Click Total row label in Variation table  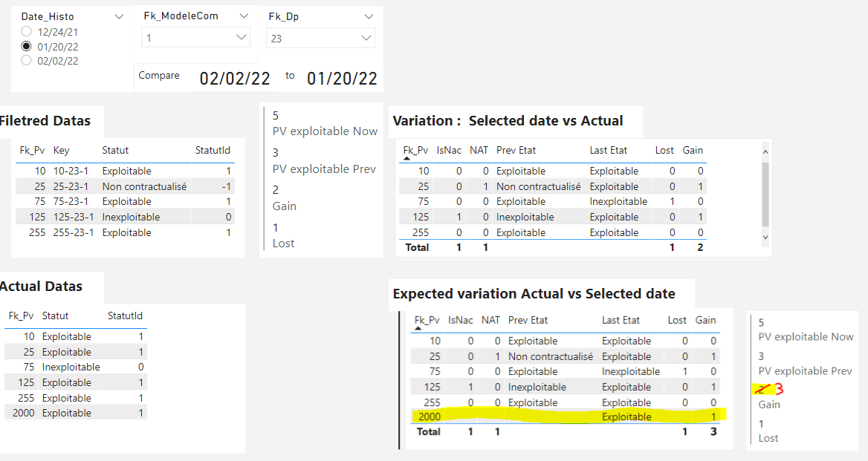[x=418, y=248]
